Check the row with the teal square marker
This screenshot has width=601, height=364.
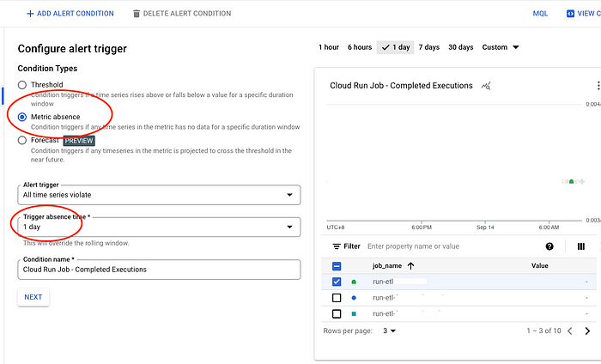click(x=337, y=314)
